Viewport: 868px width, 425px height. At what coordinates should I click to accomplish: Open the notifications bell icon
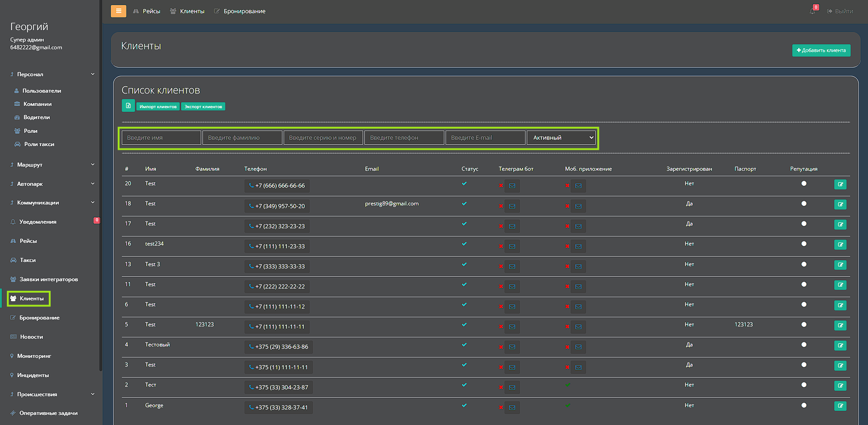pyautogui.click(x=812, y=11)
